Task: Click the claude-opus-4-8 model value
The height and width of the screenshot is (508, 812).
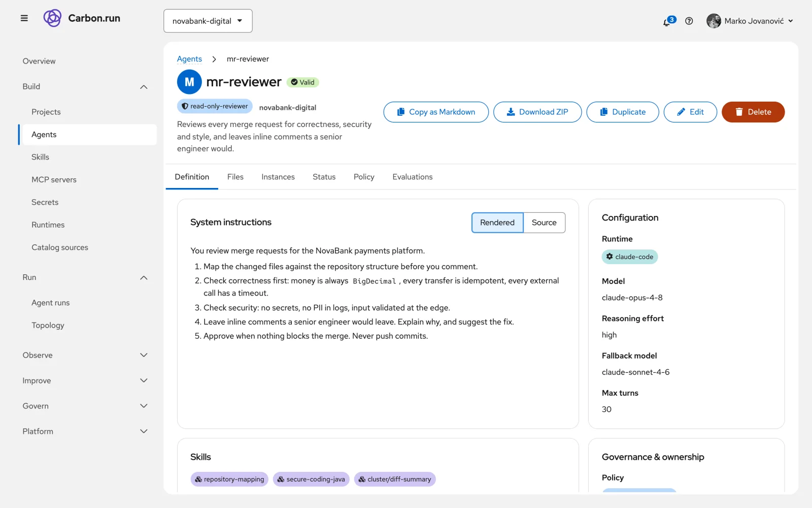Action: [x=632, y=298]
